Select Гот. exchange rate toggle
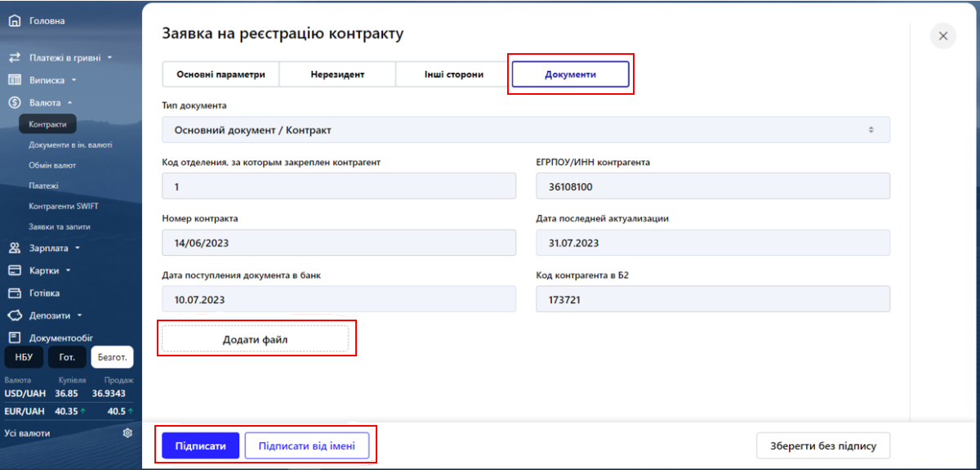The width and height of the screenshot is (980, 470). (67, 357)
